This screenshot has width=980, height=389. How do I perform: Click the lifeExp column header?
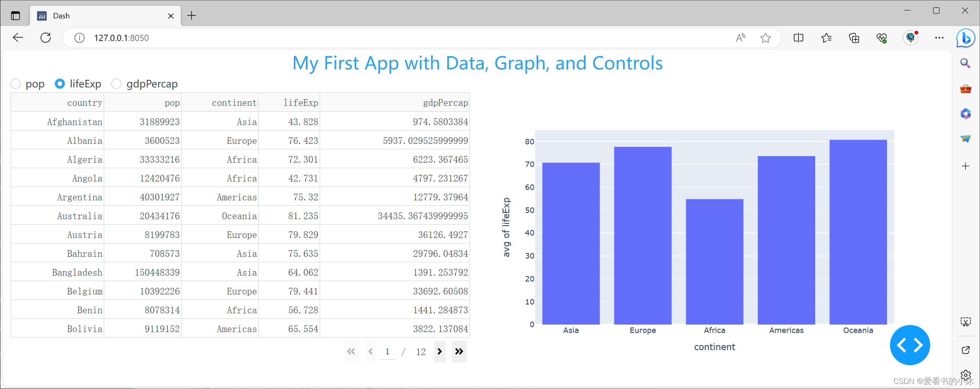[289, 102]
